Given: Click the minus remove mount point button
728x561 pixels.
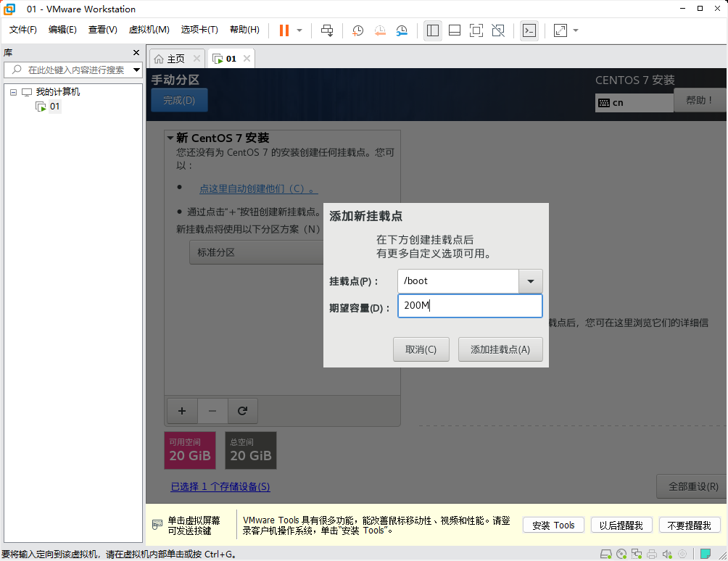Looking at the screenshot, I should coord(212,411).
